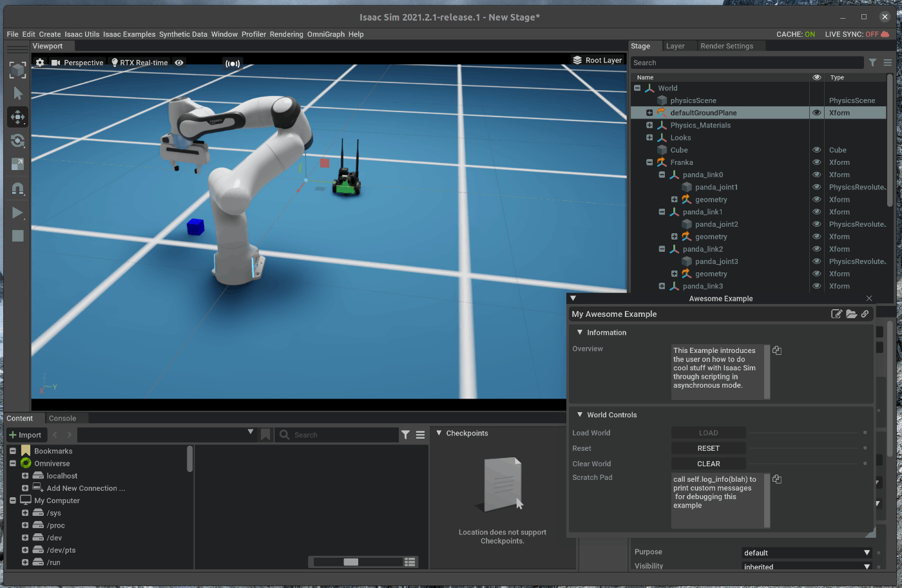The image size is (902, 588).
Task: Open viewport show/hide eye menu
Action: pyautogui.click(x=179, y=62)
